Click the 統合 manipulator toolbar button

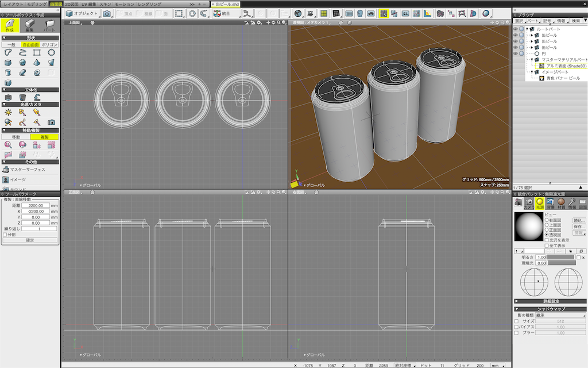[x=226, y=14]
